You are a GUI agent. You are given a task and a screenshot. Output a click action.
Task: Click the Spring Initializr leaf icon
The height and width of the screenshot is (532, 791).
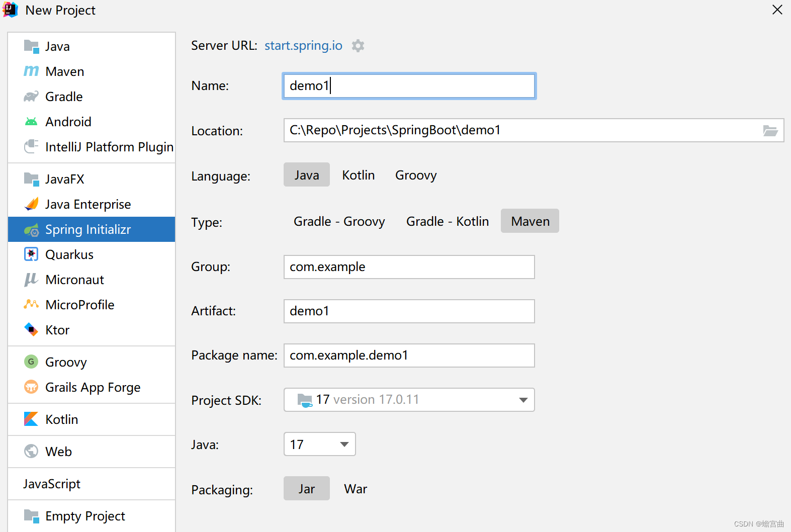[31, 230]
